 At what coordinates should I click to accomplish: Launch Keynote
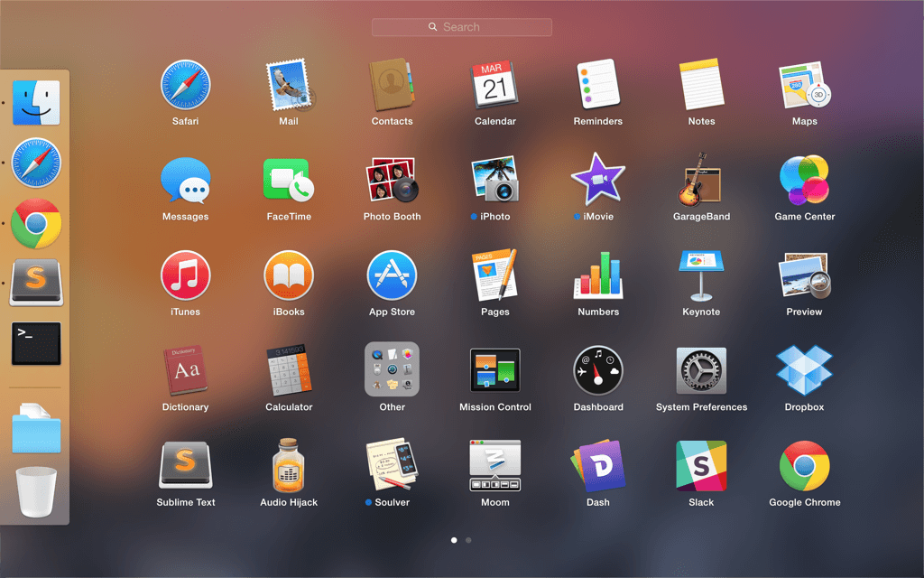[x=701, y=275]
